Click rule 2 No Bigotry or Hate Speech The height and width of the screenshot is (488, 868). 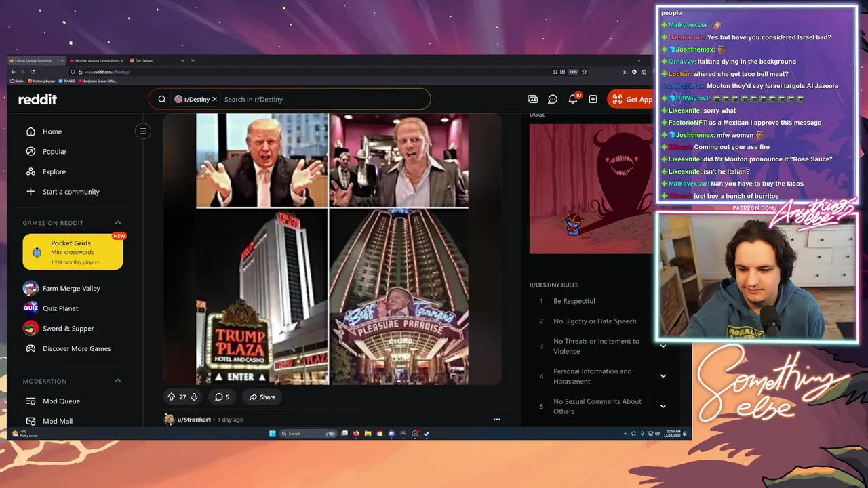[595, 321]
